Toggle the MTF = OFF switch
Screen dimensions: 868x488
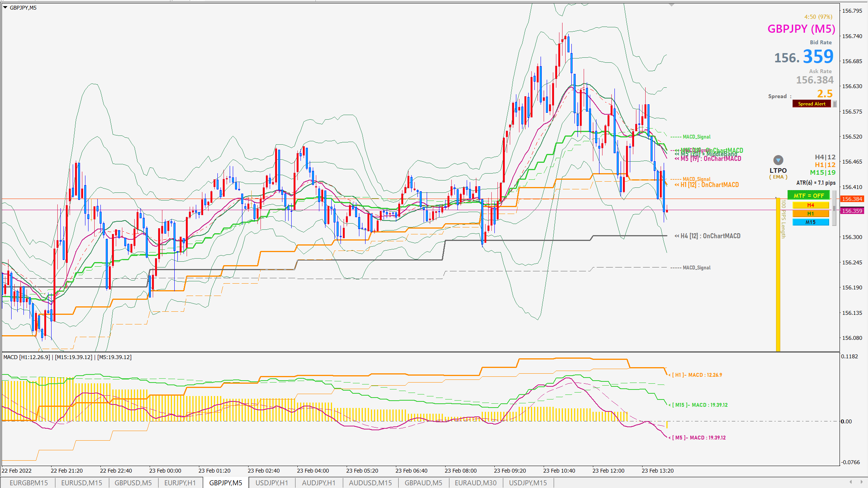point(809,196)
